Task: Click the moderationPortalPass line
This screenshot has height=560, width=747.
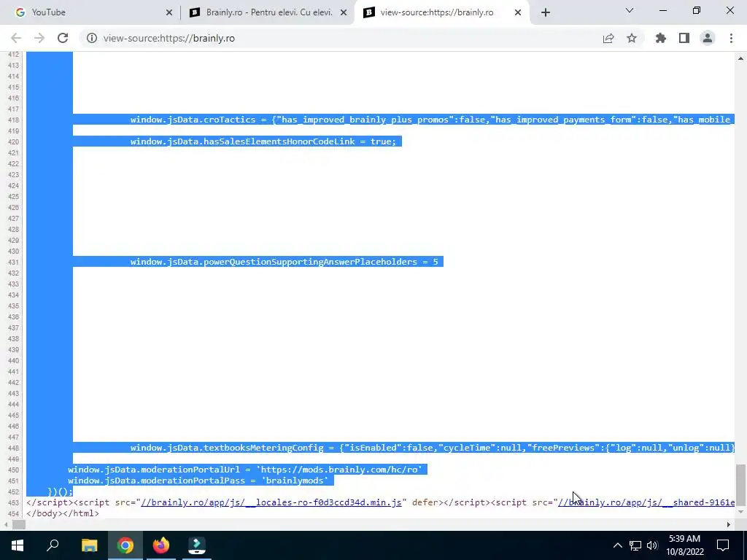Action: (x=198, y=481)
